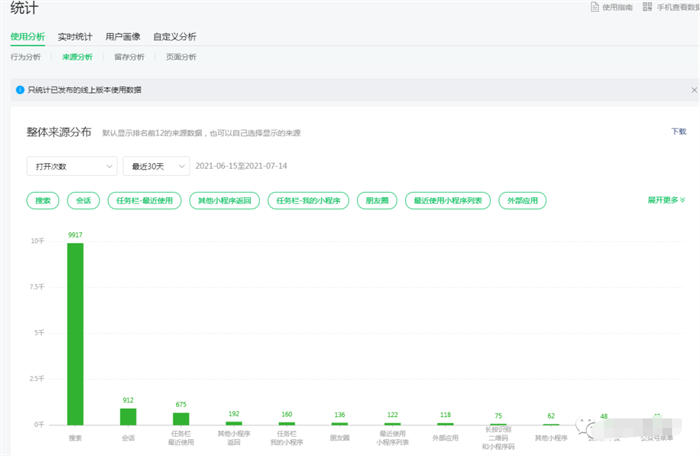Dismiss the notice banner with X
Image resolution: width=700 pixels, height=456 pixels.
(693, 90)
